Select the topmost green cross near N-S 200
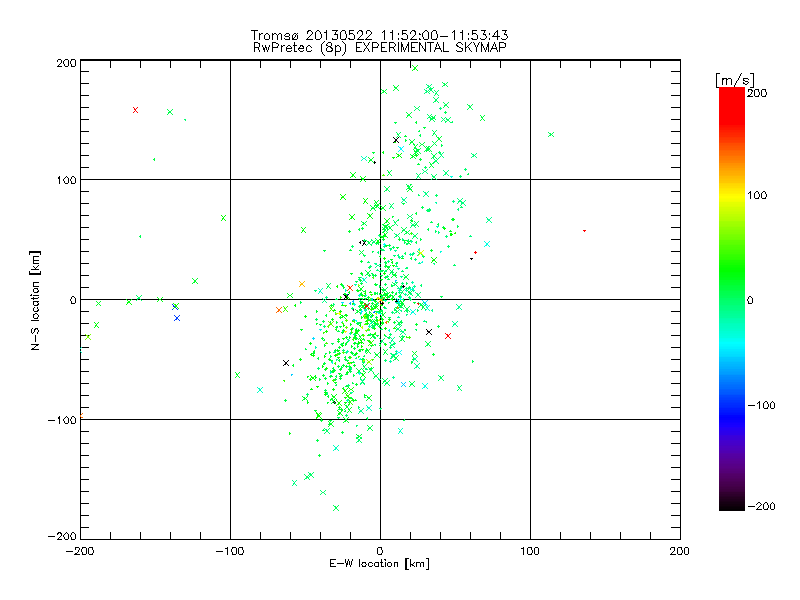Image resolution: width=800 pixels, height=600 pixels. [x=415, y=68]
